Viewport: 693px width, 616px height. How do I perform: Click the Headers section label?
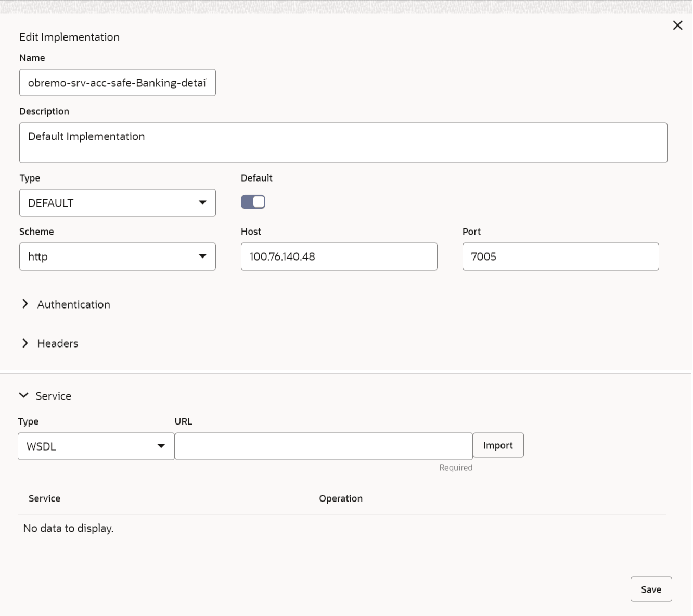pyautogui.click(x=58, y=343)
